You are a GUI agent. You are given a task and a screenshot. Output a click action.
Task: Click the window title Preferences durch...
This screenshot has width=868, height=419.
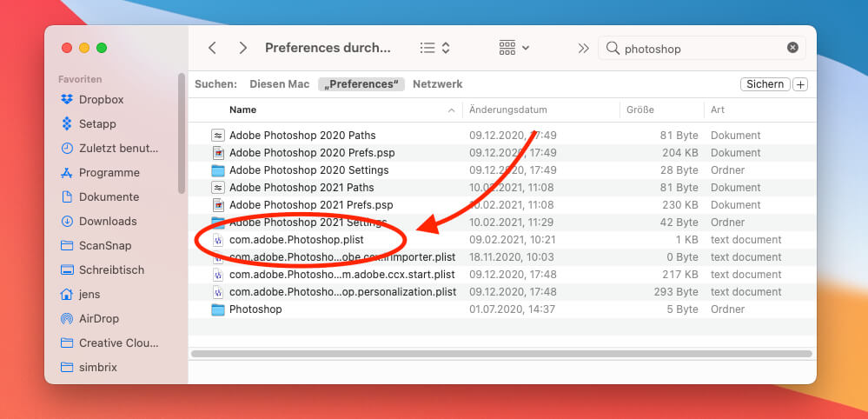point(328,48)
